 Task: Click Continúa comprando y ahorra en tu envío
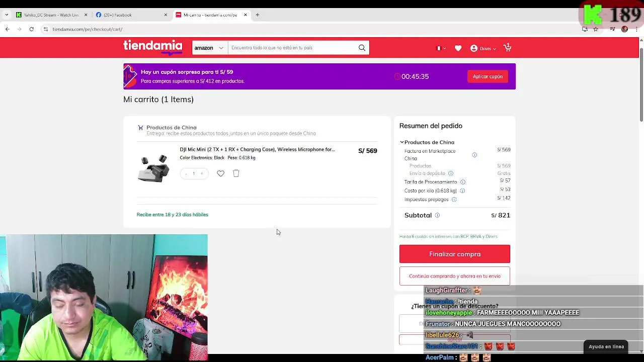pyautogui.click(x=455, y=276)
